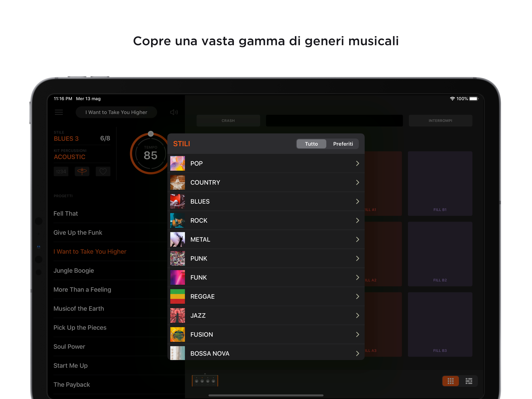Image resolution: width=532 pixels, height=399 pixels.
Task: Expand the PUNK style chevron
Action: click(x=357, y=259)
